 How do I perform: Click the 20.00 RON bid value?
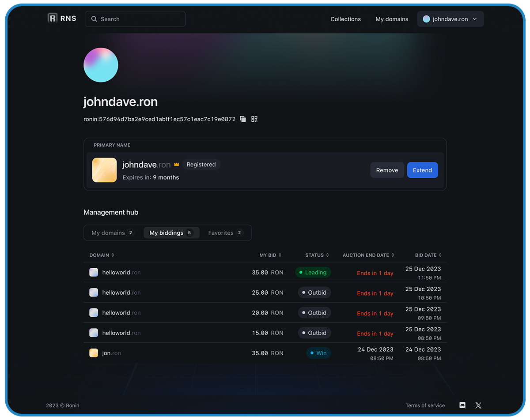coord(268,313)
